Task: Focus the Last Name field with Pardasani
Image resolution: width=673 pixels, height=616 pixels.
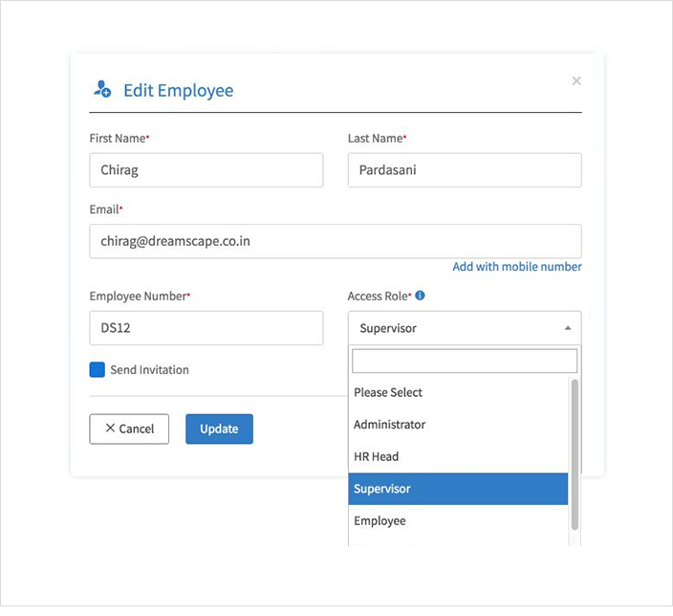Action: pyautogui.click(x=464, y=170)
